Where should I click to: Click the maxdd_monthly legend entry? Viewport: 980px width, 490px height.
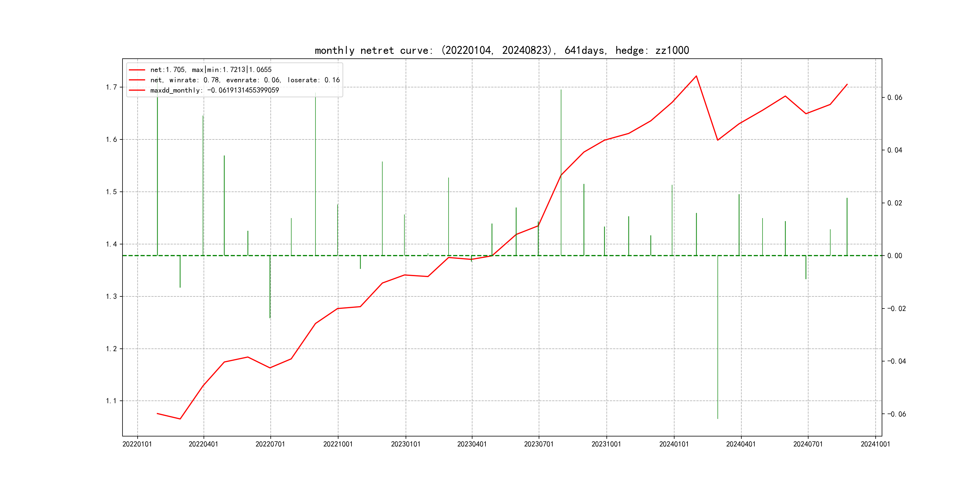[x=214, y=90]
